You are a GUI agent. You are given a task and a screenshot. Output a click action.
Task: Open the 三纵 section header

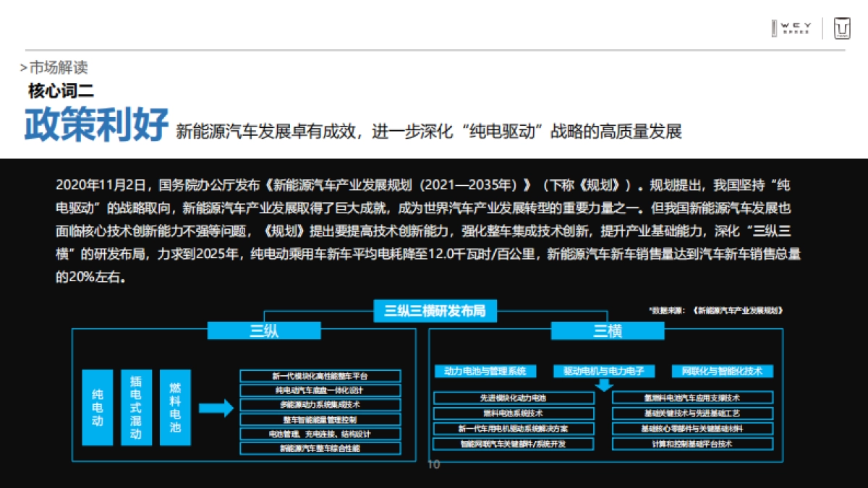tap(265, 330)
